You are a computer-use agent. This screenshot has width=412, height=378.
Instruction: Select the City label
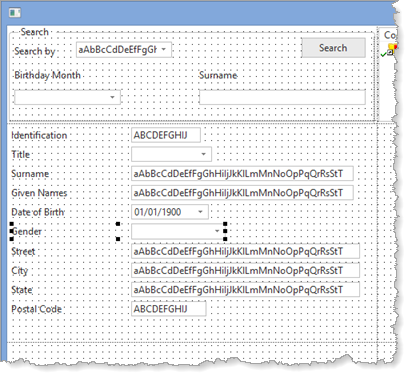click(20, 271)
